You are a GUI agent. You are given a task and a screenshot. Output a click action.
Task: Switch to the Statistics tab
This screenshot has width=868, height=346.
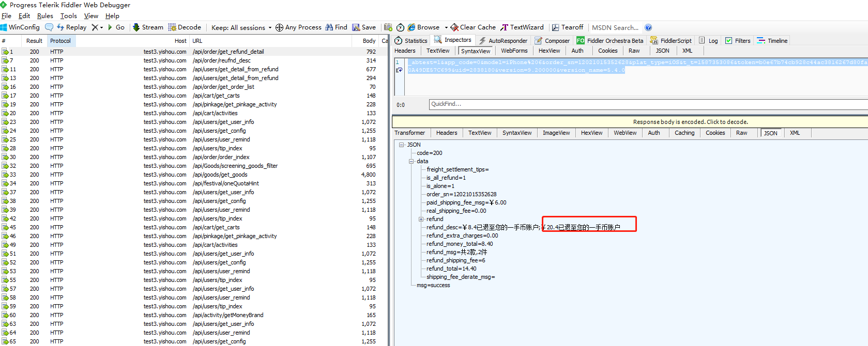coord(411,40)
